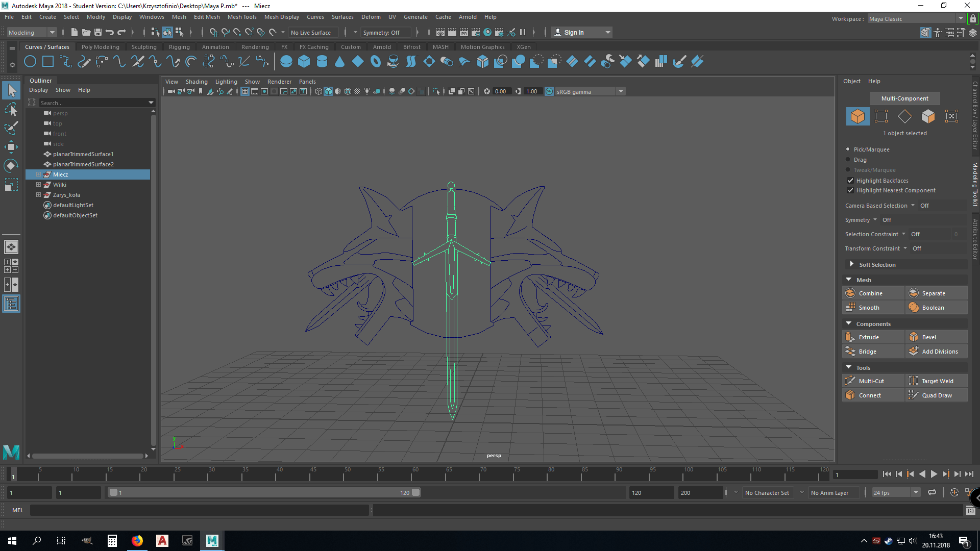The width and height of the screenshot is (980, 551).
Task: Click the Sign In button
Action: pyautogui.click(x=575, y=32)
